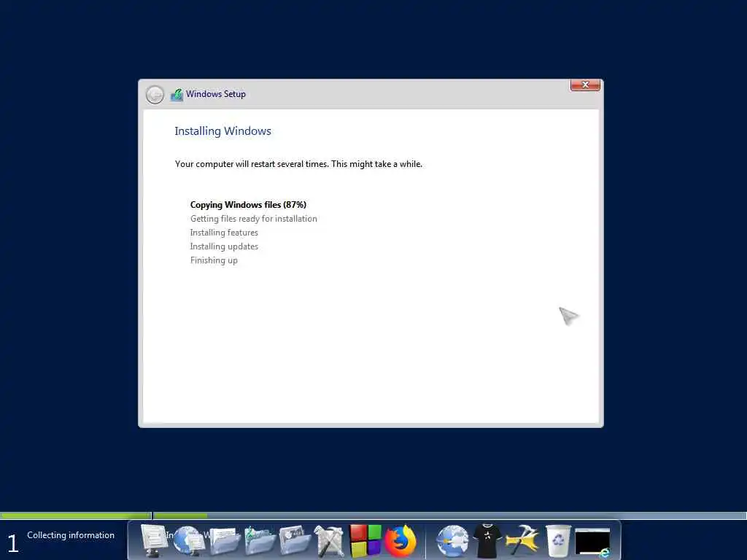This screenshot has width=747, height=560.
Task: Click the 'Collecting information' stage label
Action: click(x=71, y=535)
